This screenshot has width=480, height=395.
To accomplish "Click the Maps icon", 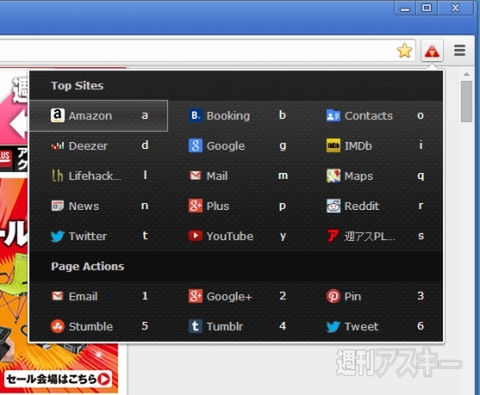I will pos(333,176).
